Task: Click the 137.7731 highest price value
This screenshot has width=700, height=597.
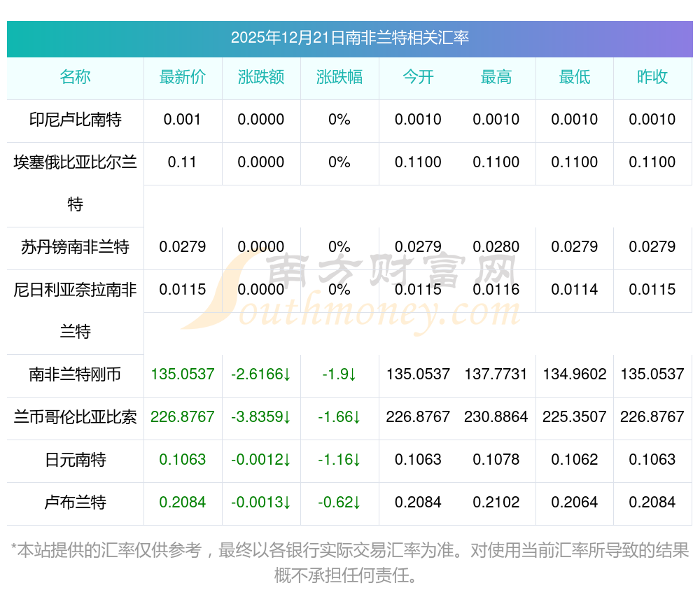Action: (496, 374)
